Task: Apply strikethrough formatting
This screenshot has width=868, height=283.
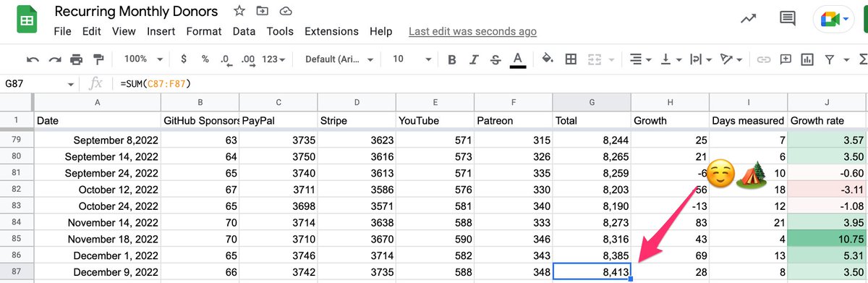Action: 495,59
